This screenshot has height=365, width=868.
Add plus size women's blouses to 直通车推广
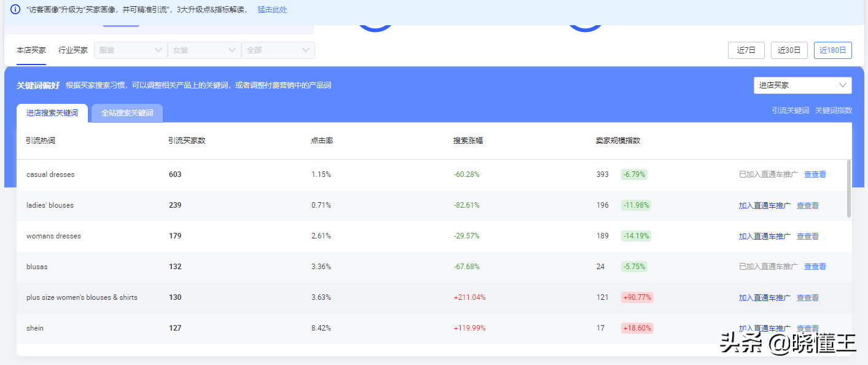click(x=765, y=297)
